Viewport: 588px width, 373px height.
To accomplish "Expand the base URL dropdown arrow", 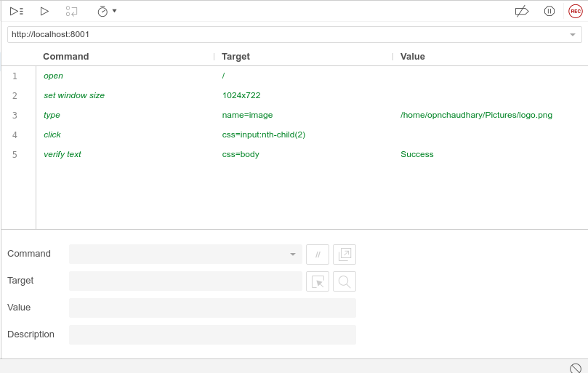I will click(x=573, y=34).
